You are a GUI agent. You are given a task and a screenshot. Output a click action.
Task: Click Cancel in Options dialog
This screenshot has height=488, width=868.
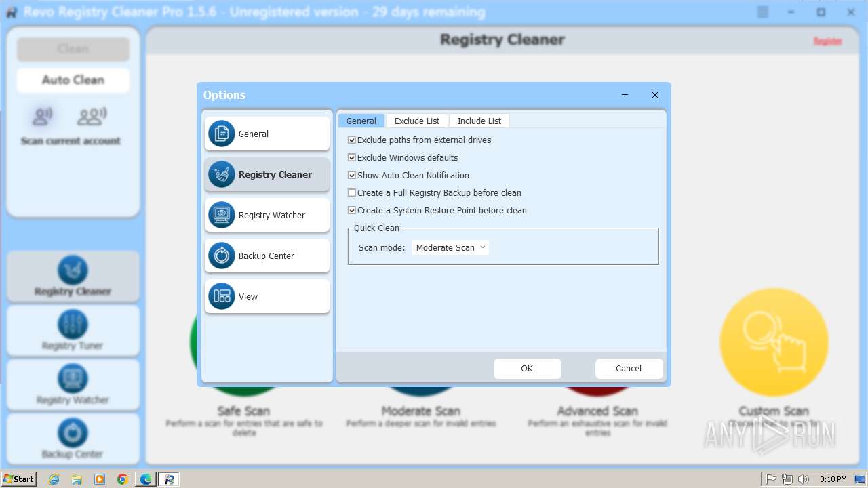629,368
